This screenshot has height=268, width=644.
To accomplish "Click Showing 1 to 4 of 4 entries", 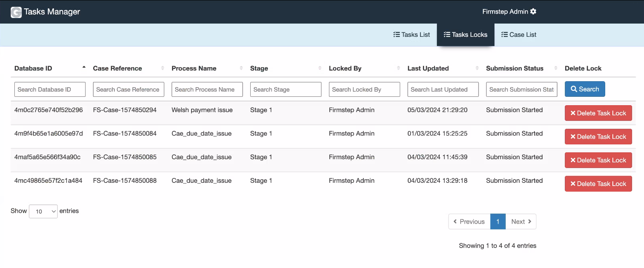I will tap(497, 246).
